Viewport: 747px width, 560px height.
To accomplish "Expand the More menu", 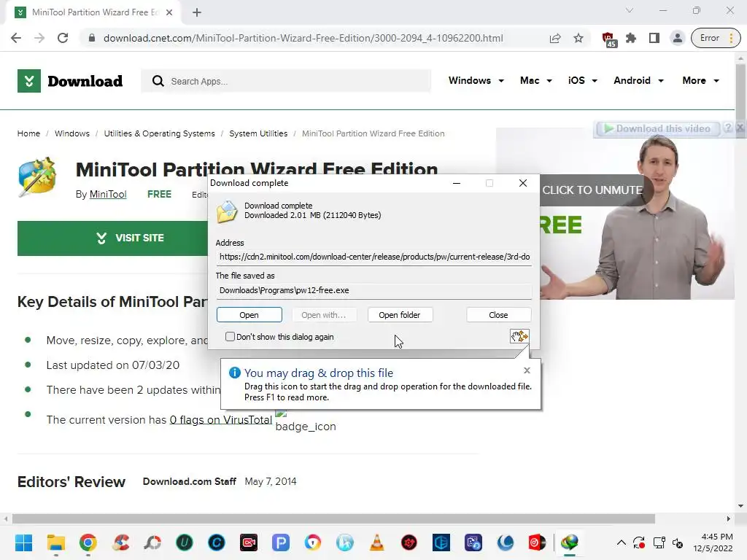I will [x=700, y=80].
